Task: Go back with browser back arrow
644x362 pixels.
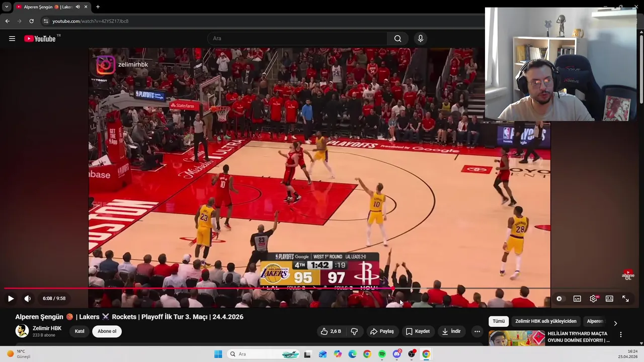Action: pos(7,21)
